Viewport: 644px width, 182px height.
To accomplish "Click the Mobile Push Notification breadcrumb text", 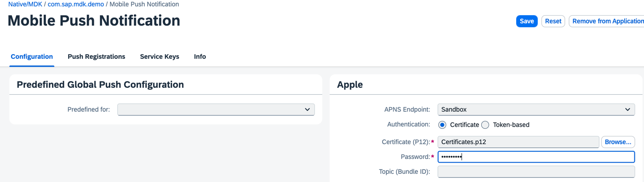I will pyautogui.click(x=144, y=4).
